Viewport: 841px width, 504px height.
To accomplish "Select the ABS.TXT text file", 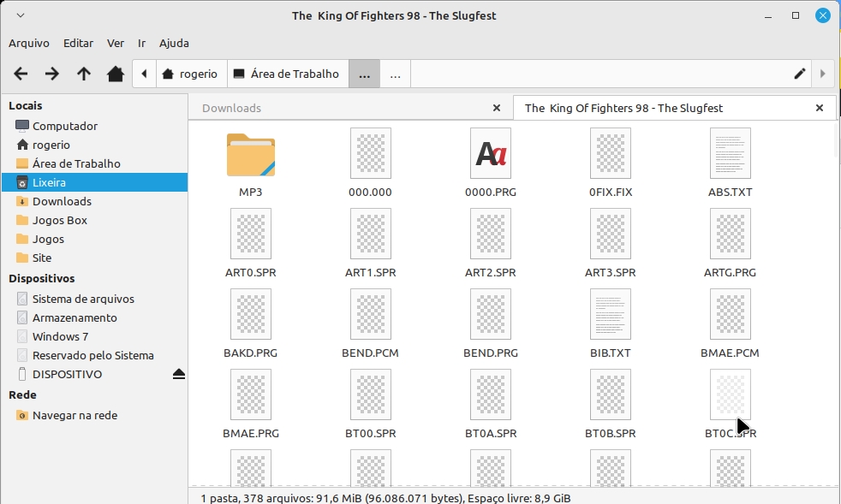I will pos(730,155).
